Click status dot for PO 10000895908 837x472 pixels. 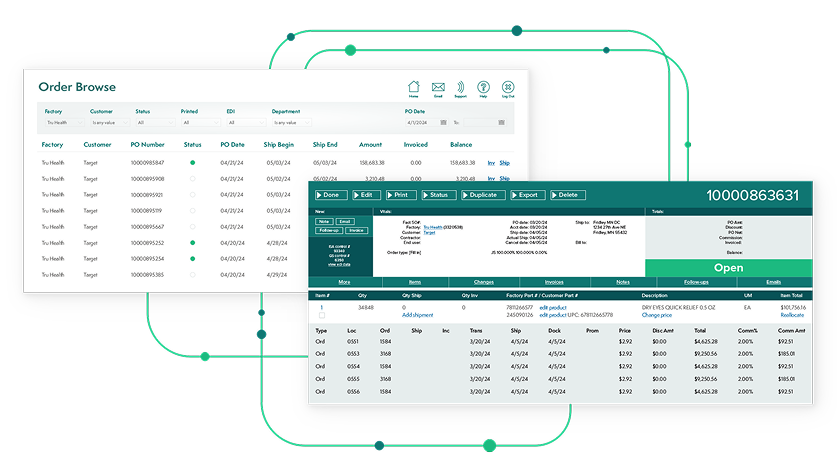[x=193, y=179]
